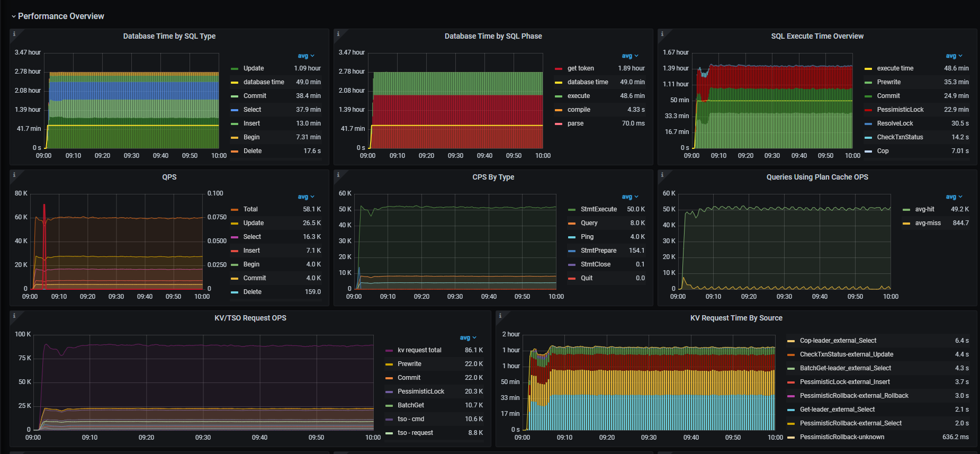Screen dimensions: 980x454
Task: Click info icon on SQL Execute Time Overview panel
Action: click(662, 34)
